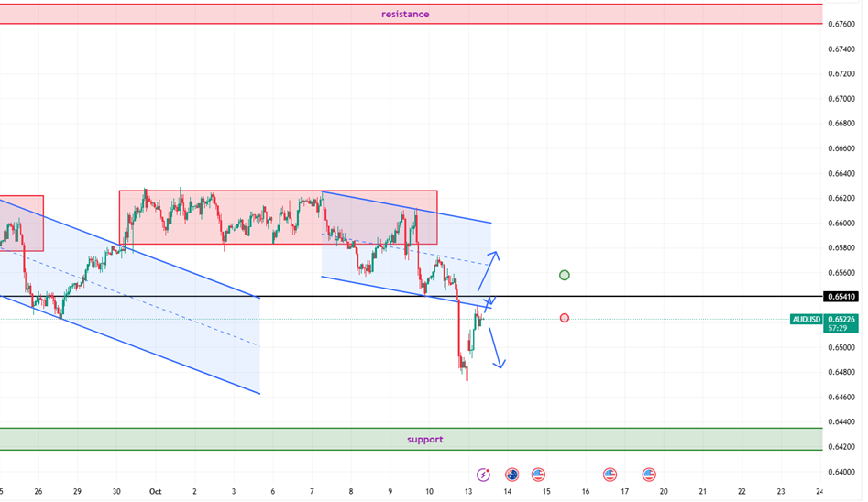Viewport: 868px width, 502px height.
Task: Click the 0.67000 level on price scale
Action: pos(841,98)
